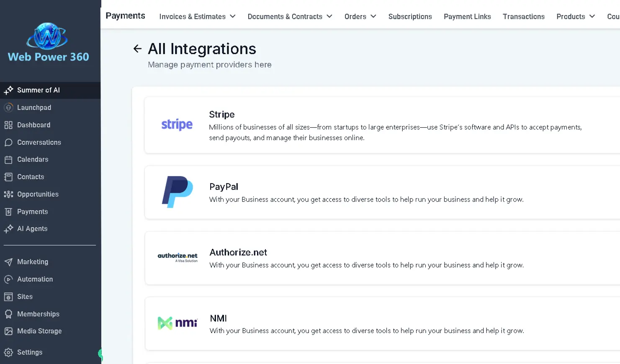Viewport: 620px width, 364px height.
Task: Select the NMI integration title
Action: pos(218,318)
